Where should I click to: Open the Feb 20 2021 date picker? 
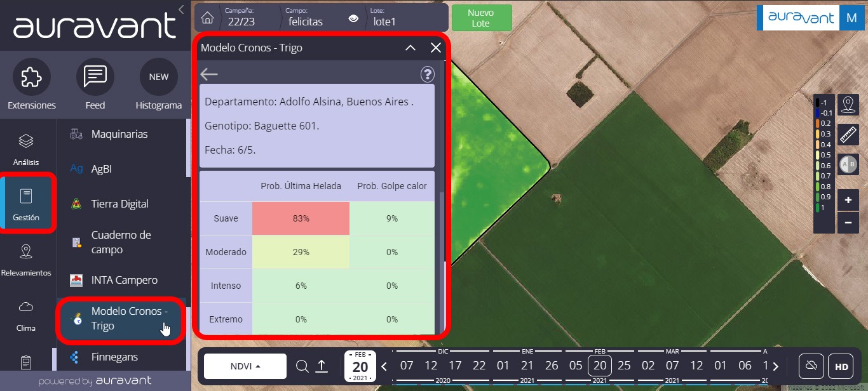click(360, 367)
